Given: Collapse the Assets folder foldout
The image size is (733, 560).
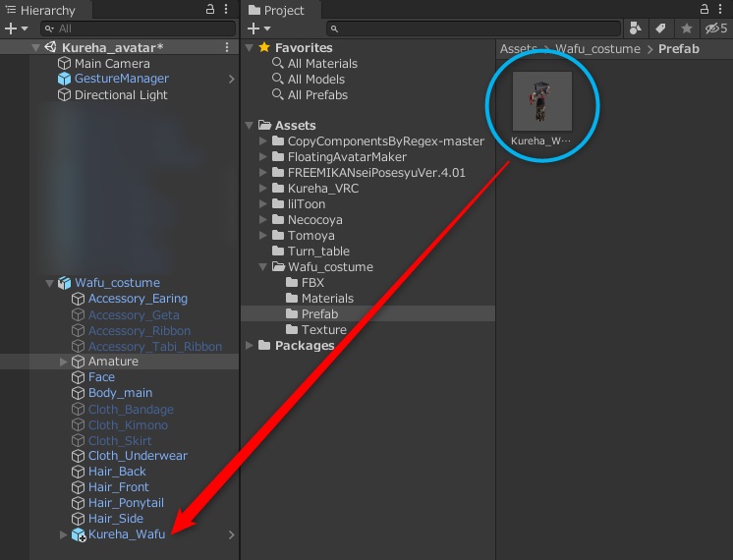Looking at the screenshot, I should (250, 125).
